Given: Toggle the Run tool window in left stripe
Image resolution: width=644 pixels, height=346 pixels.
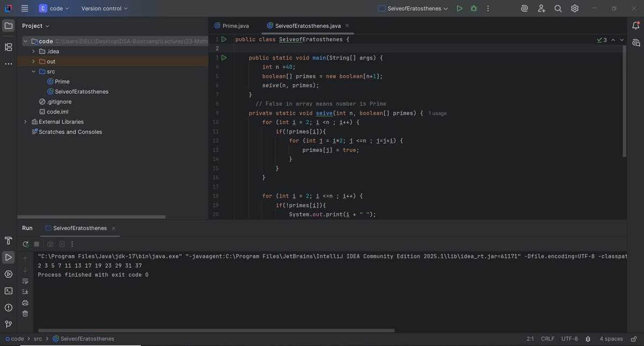Looking at the screenshot, I should (9, 257).
